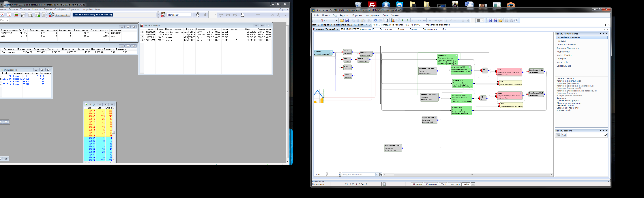The height and width of the screenshot is (198, 644).
Task: Expand the gray color picker dropdown in toolbar
Action: (x=482, y=20)
